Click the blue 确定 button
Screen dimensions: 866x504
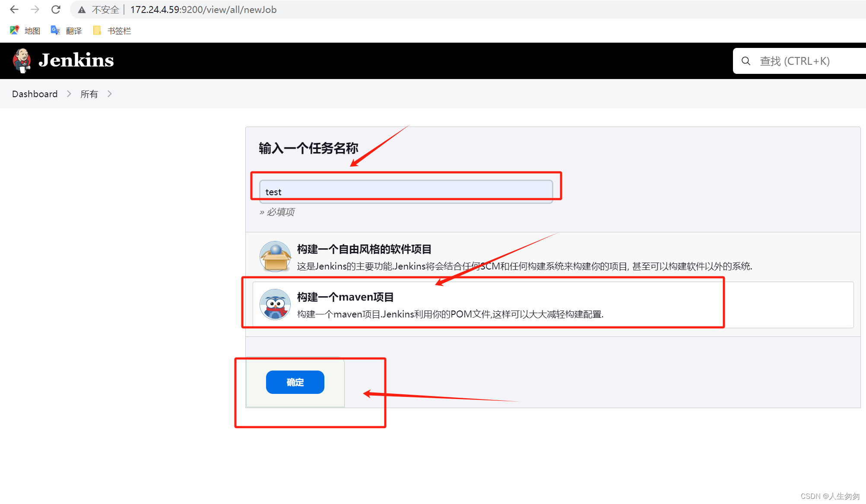coord(295,382)
